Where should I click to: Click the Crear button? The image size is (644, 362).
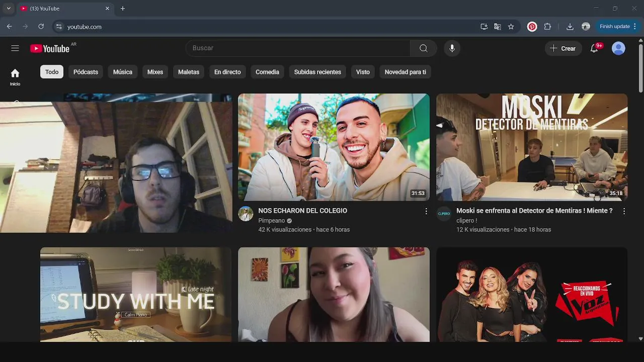coord(563,48)
